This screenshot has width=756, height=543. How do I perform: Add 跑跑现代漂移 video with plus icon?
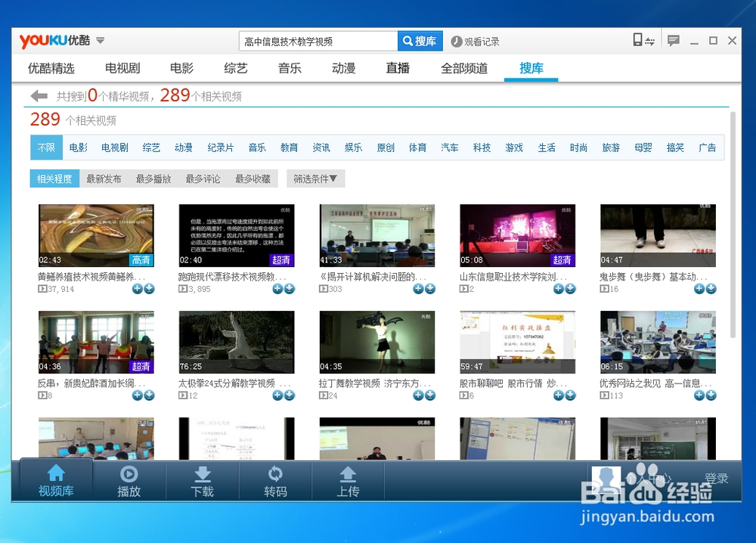pyautogui.click(x=277, y=289)
